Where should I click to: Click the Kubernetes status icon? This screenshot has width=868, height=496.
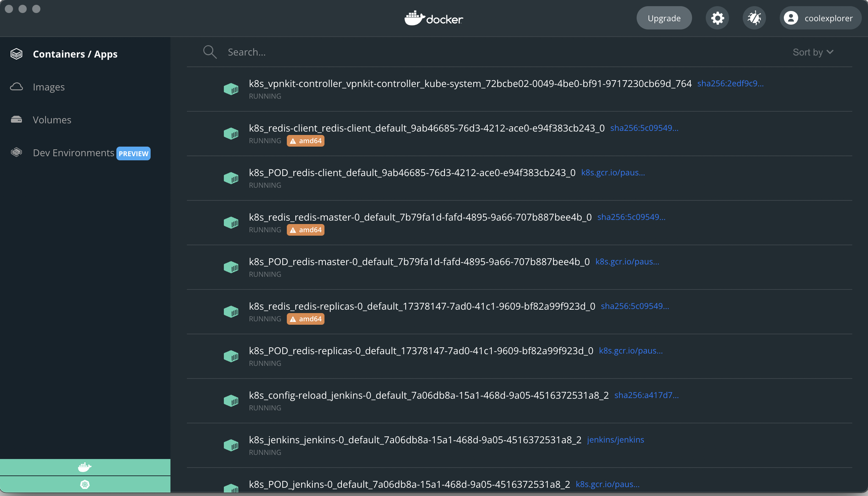point(85,484)
